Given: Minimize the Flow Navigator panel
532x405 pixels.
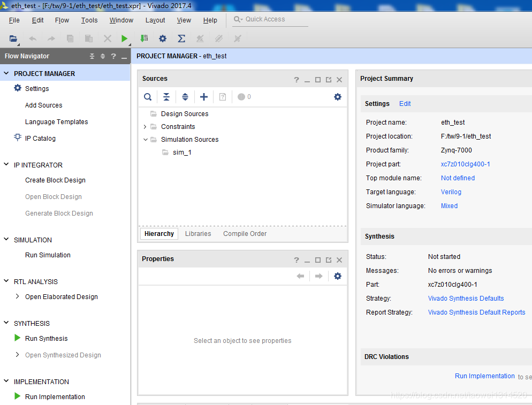Looking at the screenshot, I should click(124, 58).
